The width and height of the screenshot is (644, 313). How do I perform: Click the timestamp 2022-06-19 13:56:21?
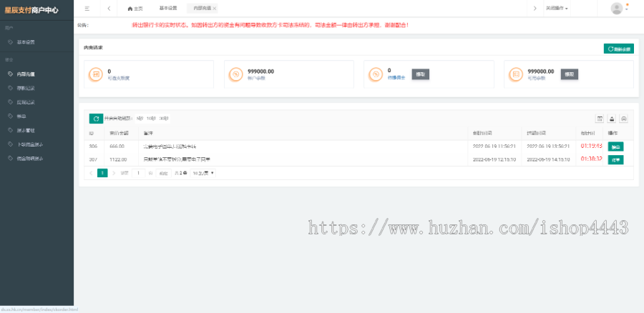548,146
